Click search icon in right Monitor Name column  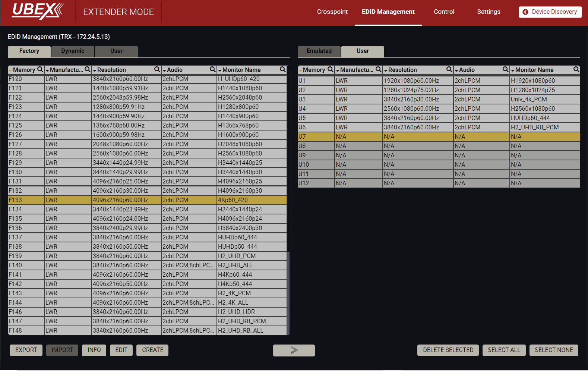click(x=576, y=69)
